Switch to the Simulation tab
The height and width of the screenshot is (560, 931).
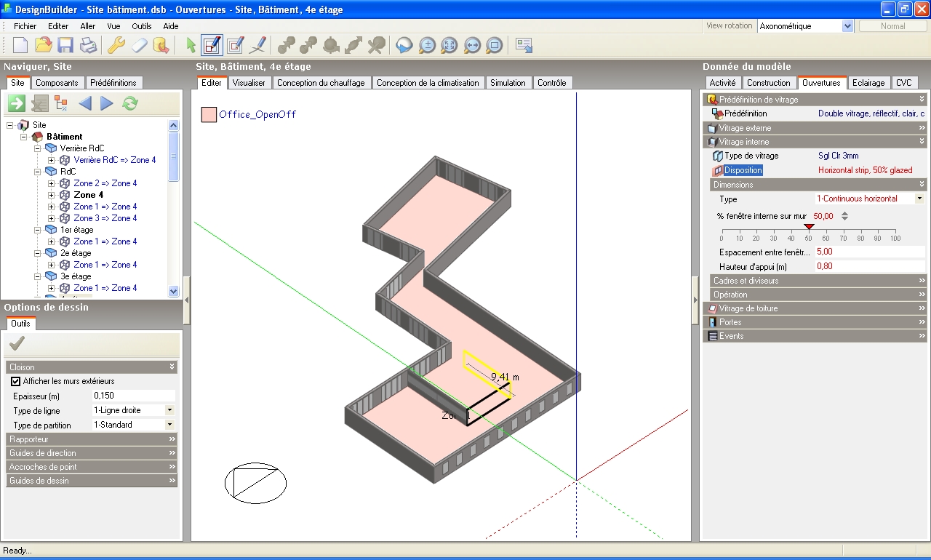click(x=508, y=83)
